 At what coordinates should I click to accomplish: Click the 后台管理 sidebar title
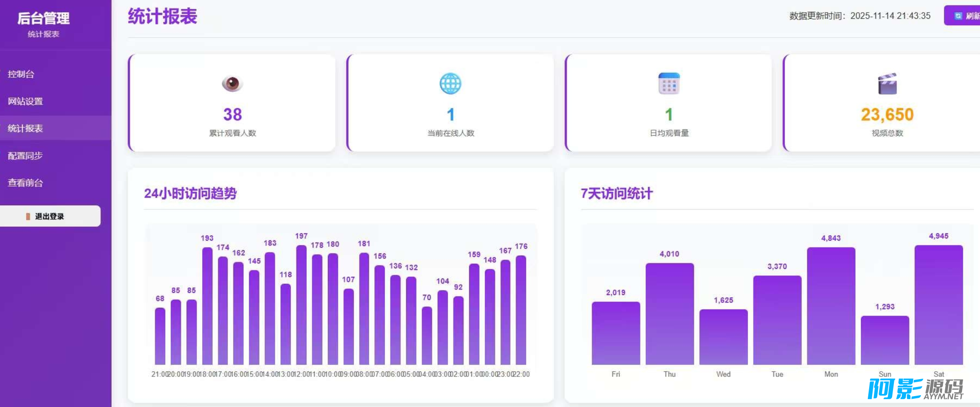tap(43, 18)
